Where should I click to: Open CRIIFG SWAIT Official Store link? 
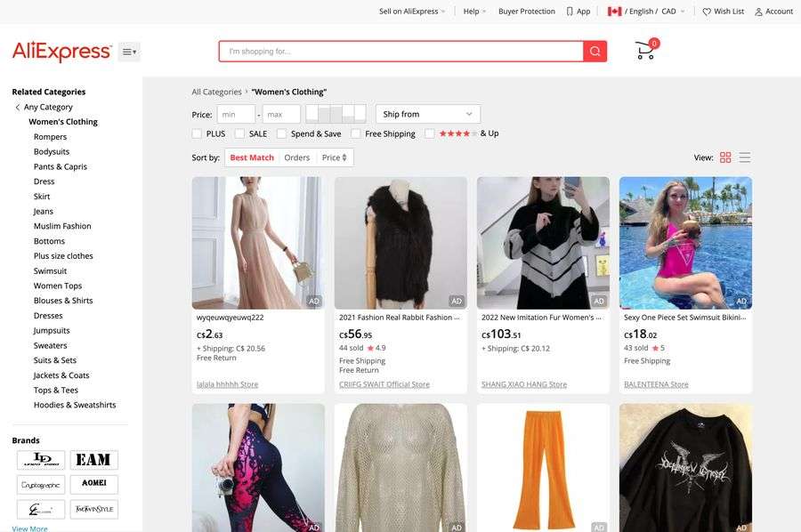click(x=384, y=384)
